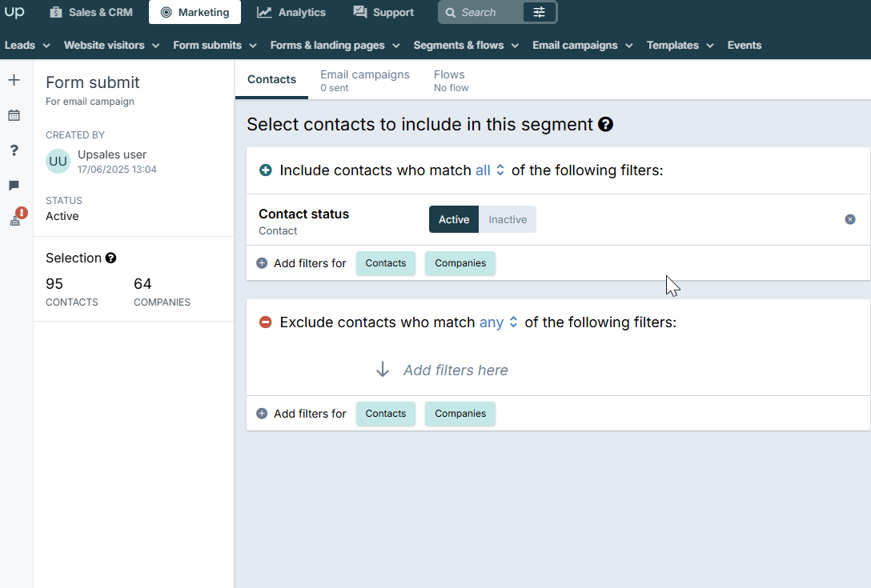Screen dimensions: 871x588
Task: Set Contact status to Inactive
Action: pyautogui.click(x=508, y=219)
